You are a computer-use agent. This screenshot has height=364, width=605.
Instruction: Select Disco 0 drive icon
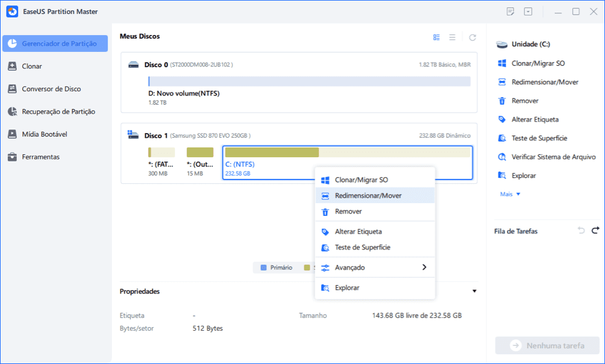134,65
